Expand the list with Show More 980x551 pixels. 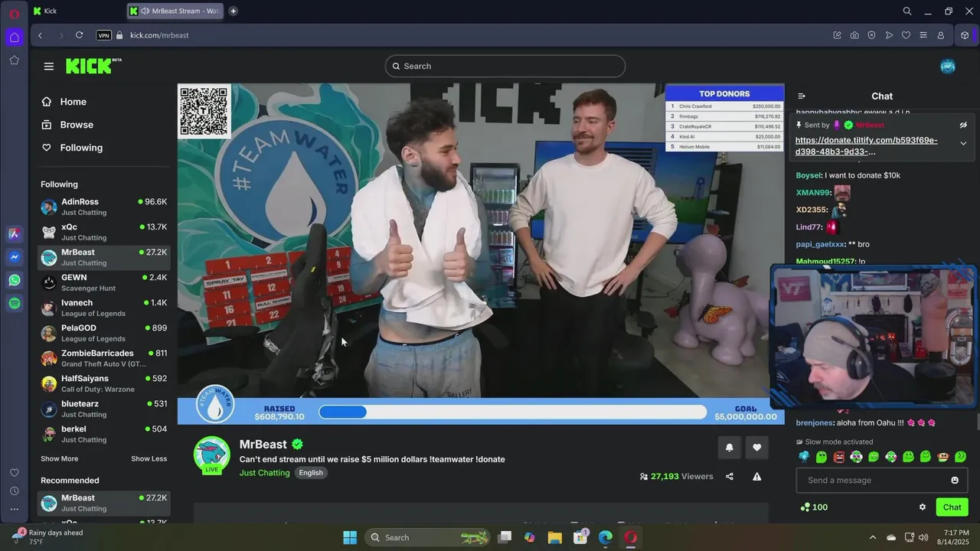pyautogui.click(x=60, y=458)
